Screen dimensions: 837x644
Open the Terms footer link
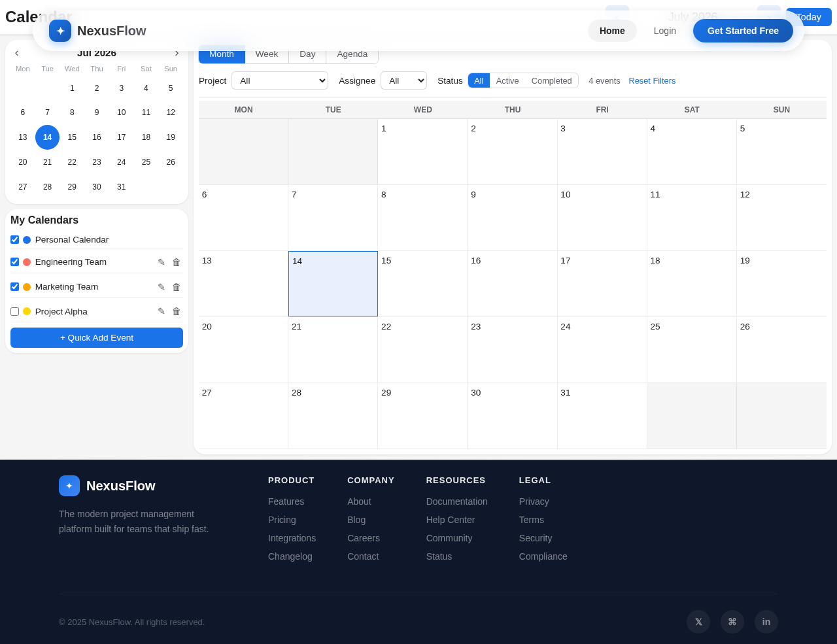point(532,520)
